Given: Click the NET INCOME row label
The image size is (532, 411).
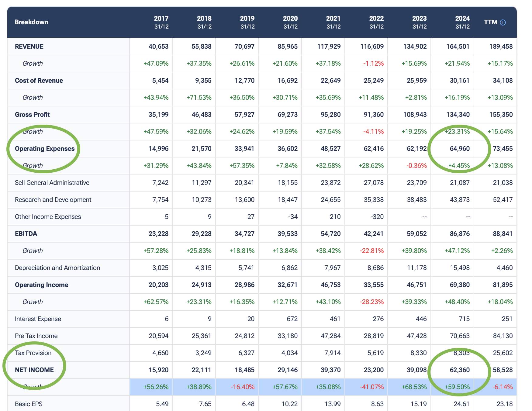Looking at the screenshot, I should pyautogui.click(x=34, y=370).
